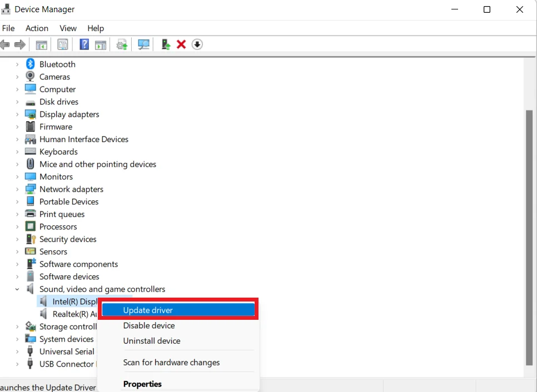Click the Back arrow in the toolbar
537x392 pixels.
point(6,44)
